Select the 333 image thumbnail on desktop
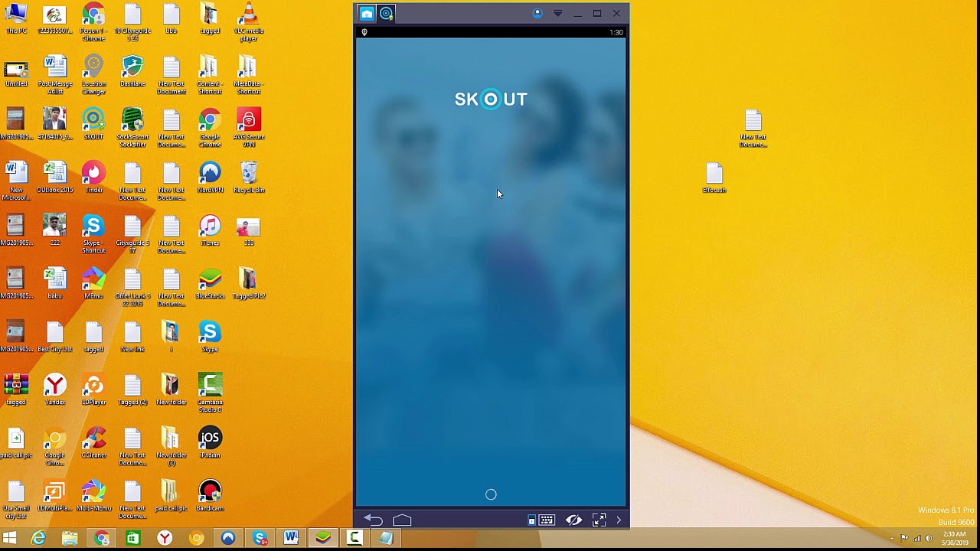Viewport: 980px width, 551px height. (248, 230)
